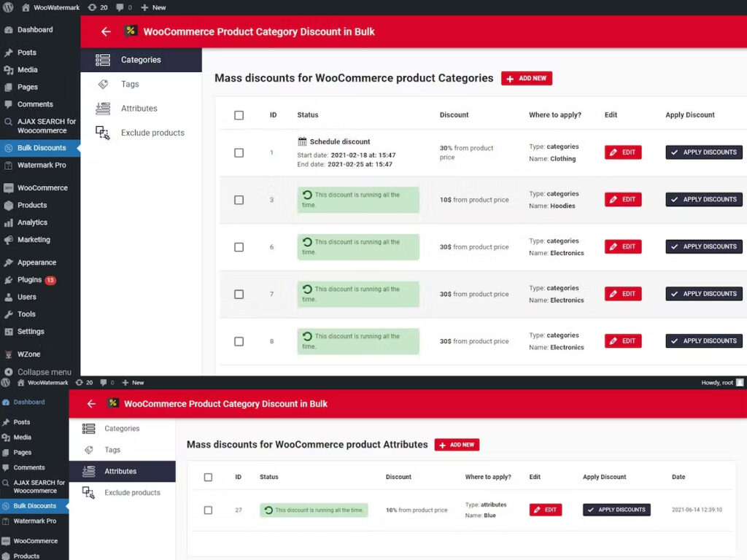This screenshot has width=747, height=560.
Task: Click WordPress logo in Categories screen admin bar
Action: (8, 7)
